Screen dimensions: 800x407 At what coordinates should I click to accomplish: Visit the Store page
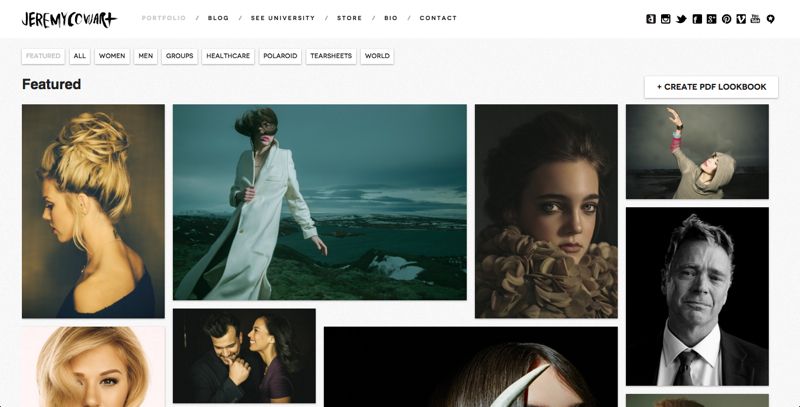coord(349,18)
